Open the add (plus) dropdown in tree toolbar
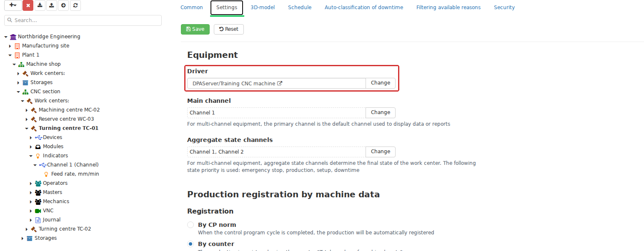Screen dimensions: 644x251 [x=13, y=5]
